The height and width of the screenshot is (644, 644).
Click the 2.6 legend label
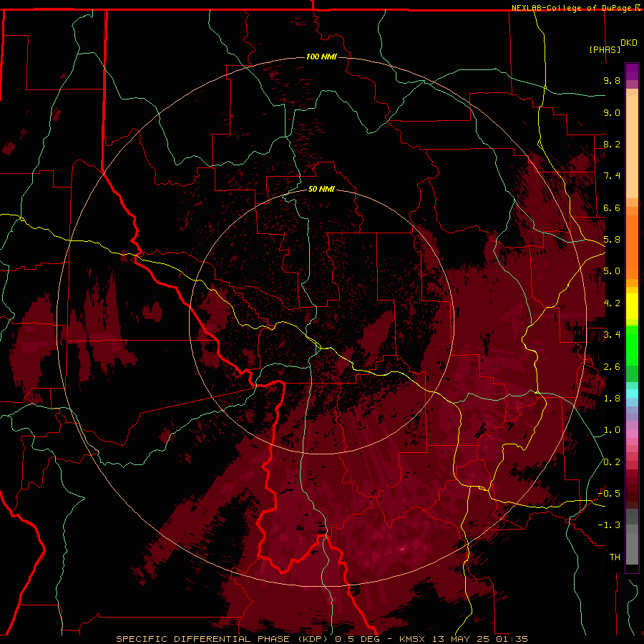[x=612, y=367]
